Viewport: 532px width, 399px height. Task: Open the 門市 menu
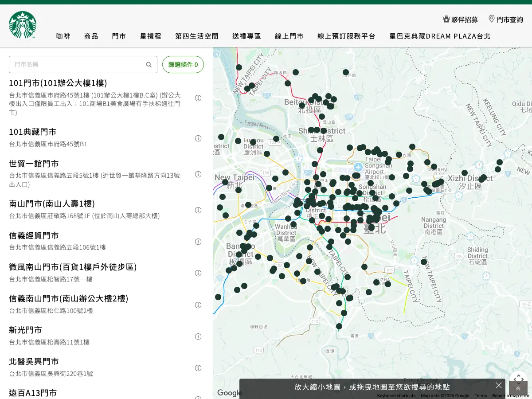[119, 36]
